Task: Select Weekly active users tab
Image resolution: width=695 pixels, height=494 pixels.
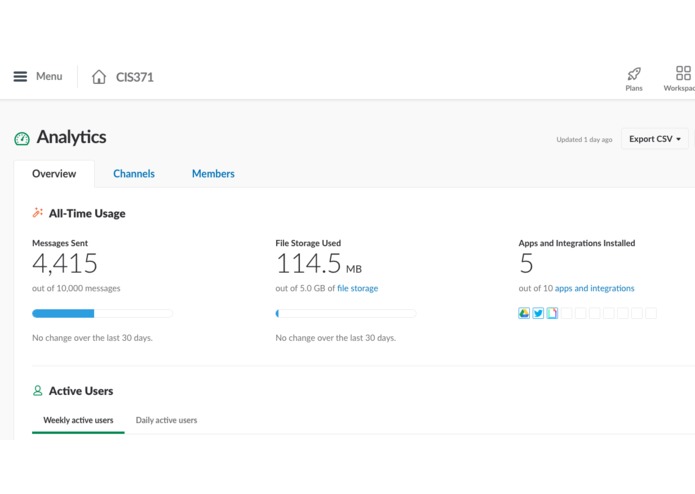Action: click(78, 420)
